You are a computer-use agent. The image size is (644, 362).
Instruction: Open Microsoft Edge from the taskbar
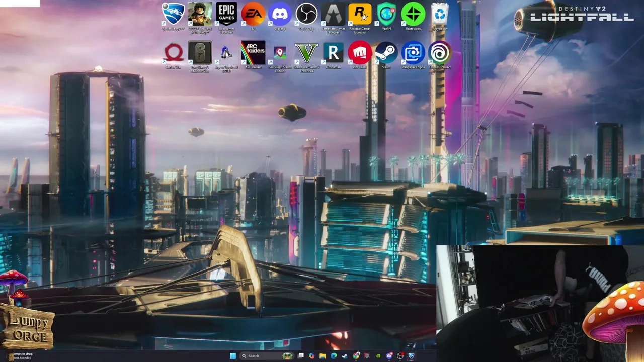click(334, 356)
